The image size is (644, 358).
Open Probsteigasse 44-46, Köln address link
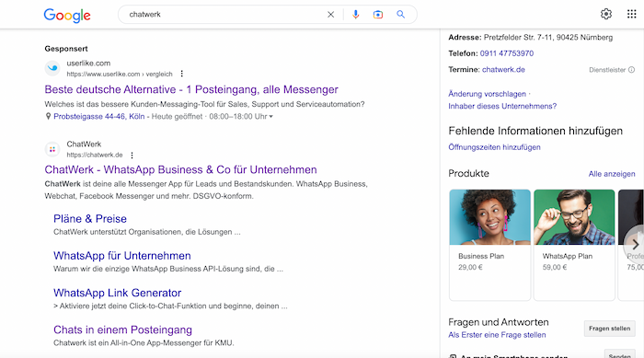tap(99, 117)
